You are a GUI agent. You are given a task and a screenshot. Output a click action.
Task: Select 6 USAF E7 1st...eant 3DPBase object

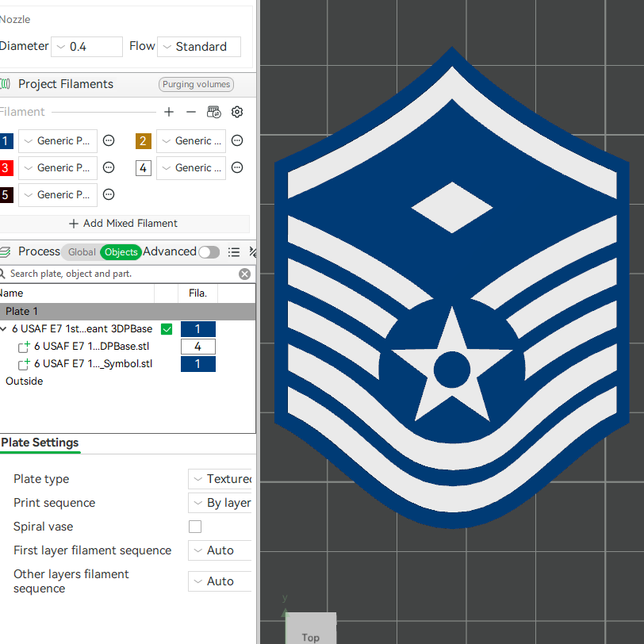[x=82, y=329]
